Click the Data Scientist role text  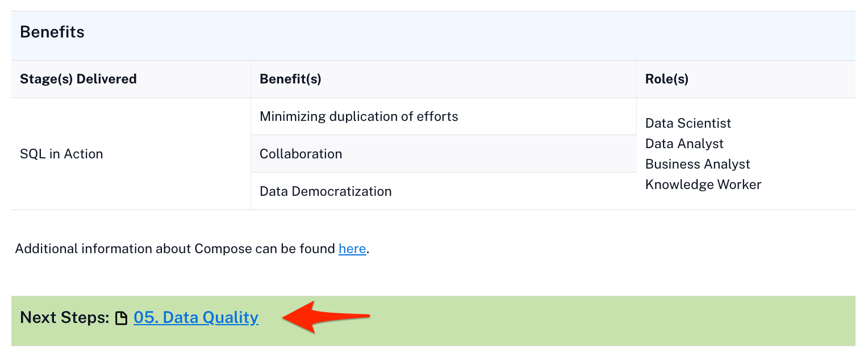[x=688, y=123]
